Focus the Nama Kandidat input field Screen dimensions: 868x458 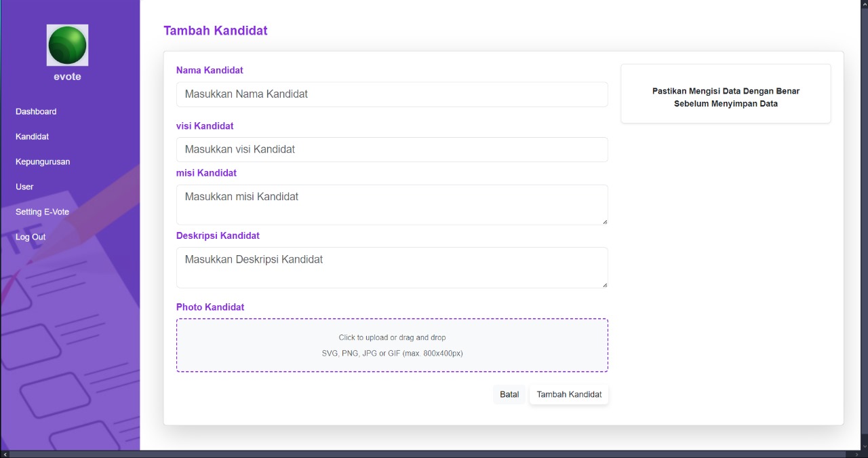click(392, 94)
